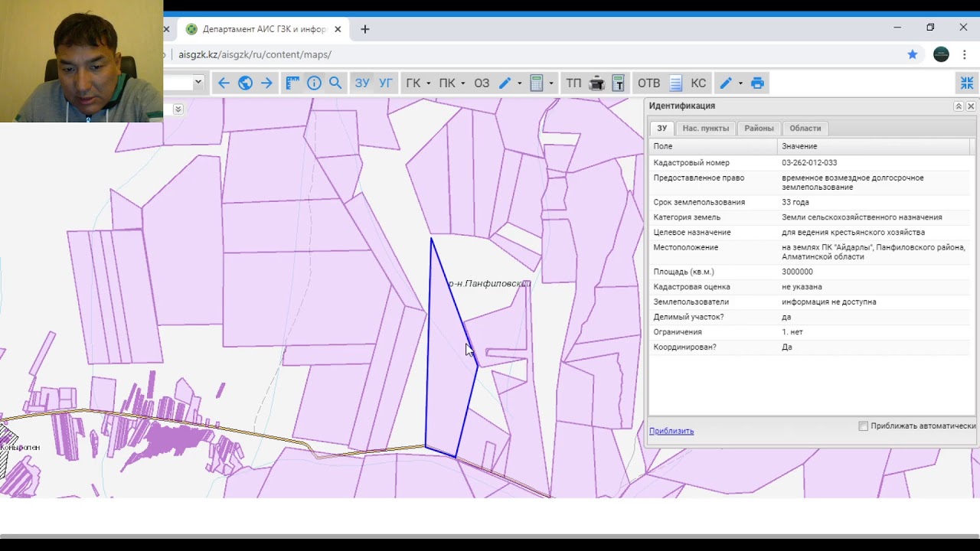The image size is (980, 551).
Task: Enable Приближать автоматически checkbox
Action: (864, 426)
